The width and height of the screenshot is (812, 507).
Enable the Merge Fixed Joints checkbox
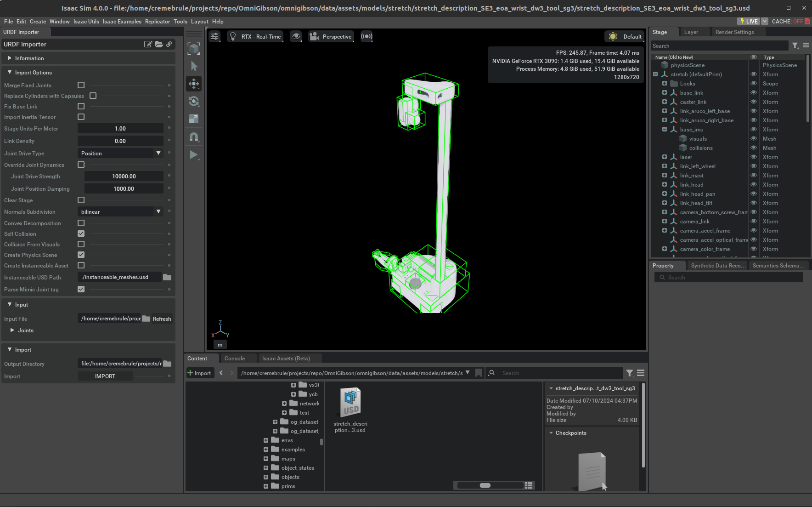tap(81, 85)
